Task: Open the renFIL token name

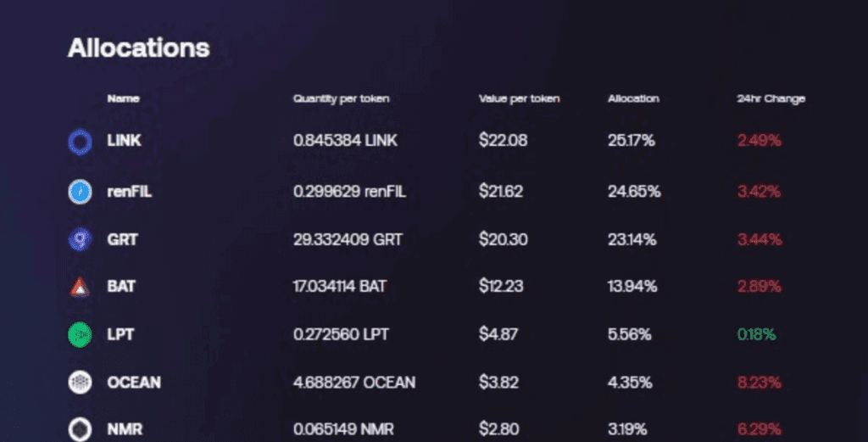Action: coord(129,192)
